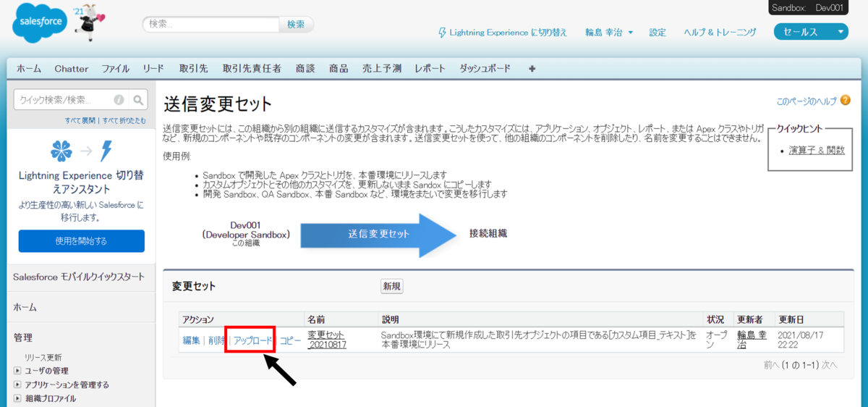Click the このページのヘルプ link

(806, 101)
